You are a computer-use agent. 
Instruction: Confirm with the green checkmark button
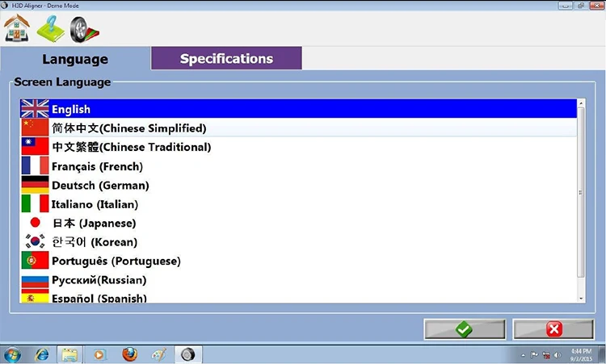point(465,329)
